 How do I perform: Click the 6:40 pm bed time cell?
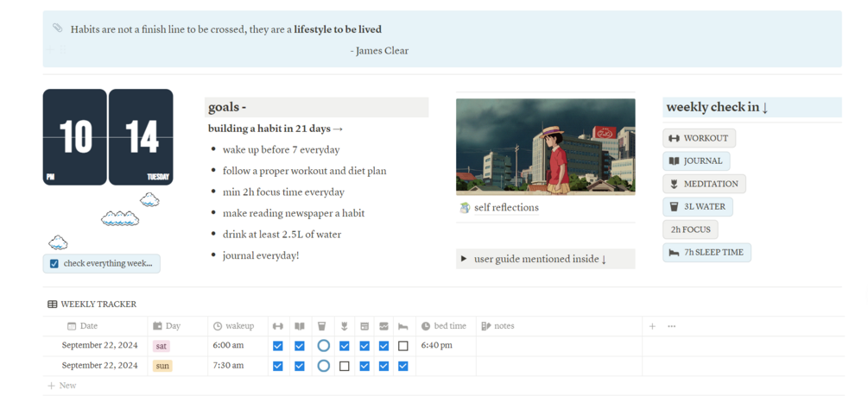coord(446,346)
